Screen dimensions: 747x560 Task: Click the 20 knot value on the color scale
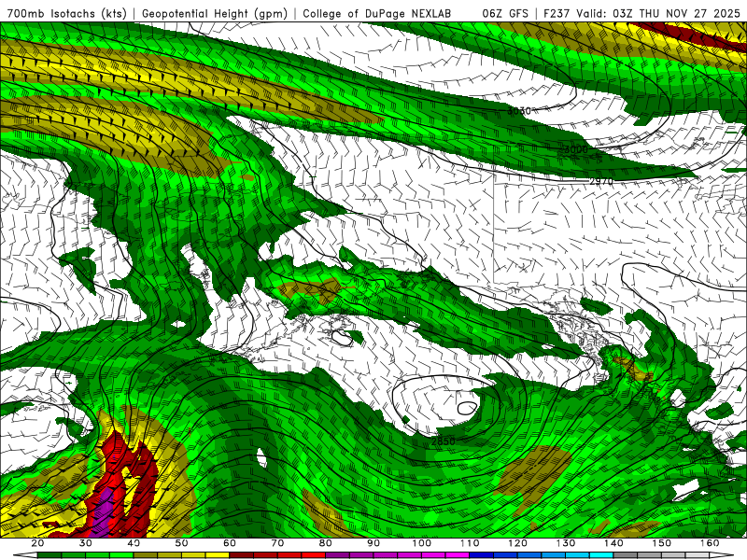(37, 543)
